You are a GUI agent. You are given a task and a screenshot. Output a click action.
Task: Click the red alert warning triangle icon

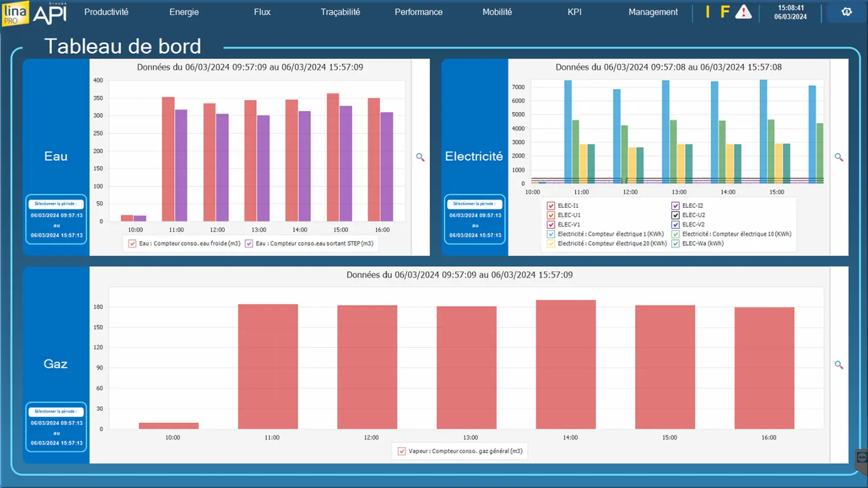[x=743, y=12]
